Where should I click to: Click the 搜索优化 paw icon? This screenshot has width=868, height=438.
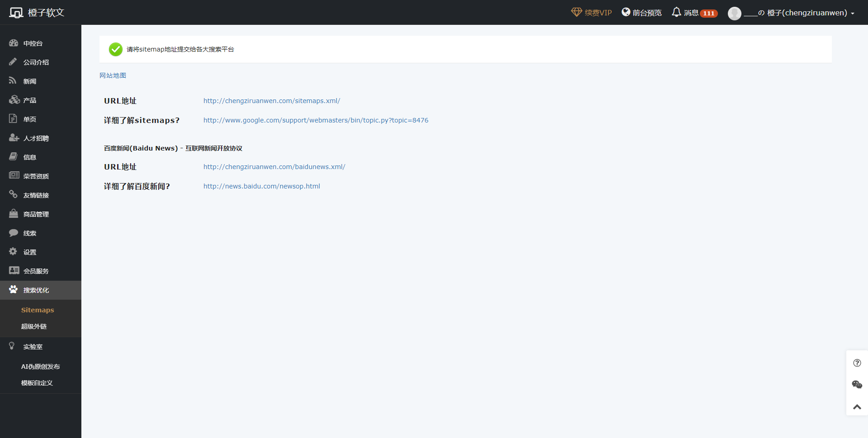click(14, 289)
